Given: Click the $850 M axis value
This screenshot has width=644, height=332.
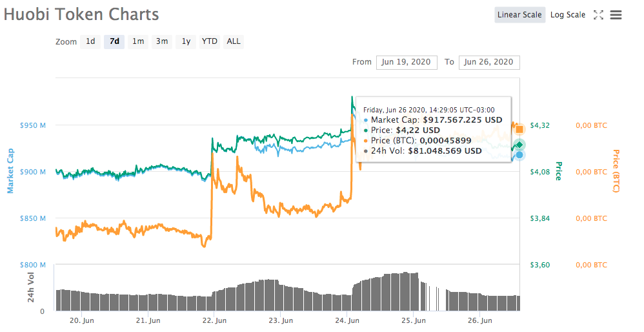Looking at the screenshot, I should (x=33, y=218).
